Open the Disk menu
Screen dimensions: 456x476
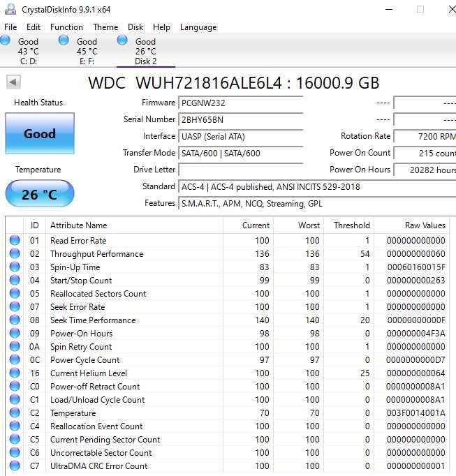(135, 27)
